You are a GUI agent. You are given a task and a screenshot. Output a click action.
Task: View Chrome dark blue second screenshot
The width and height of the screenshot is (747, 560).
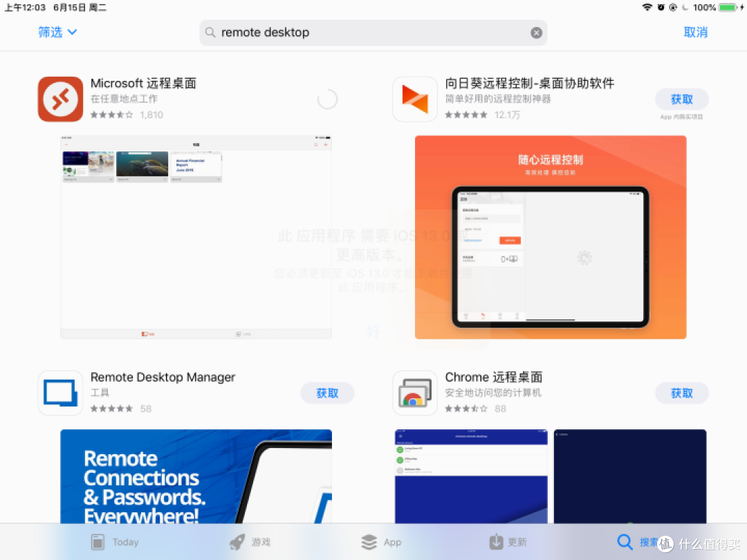(x=630, y=476)
